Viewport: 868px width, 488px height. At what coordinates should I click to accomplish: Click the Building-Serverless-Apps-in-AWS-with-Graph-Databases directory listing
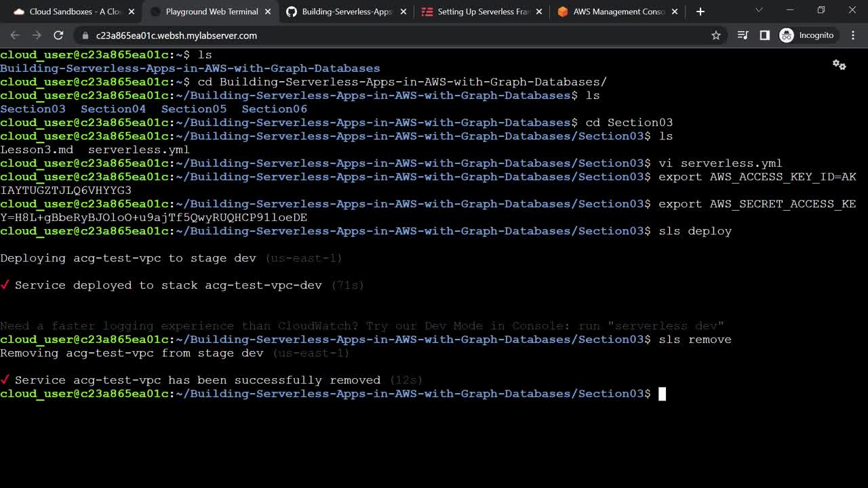[x=190, y=68]
